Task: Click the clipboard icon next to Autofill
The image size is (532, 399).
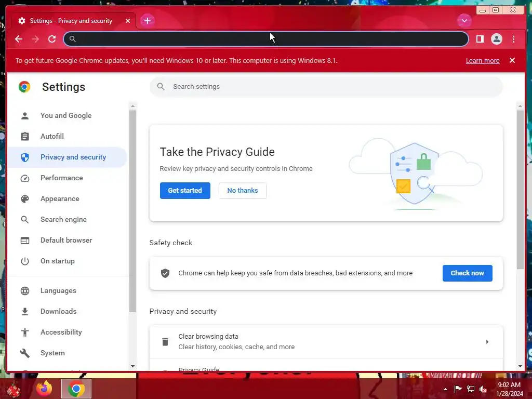Action: (x=25, y=137)
